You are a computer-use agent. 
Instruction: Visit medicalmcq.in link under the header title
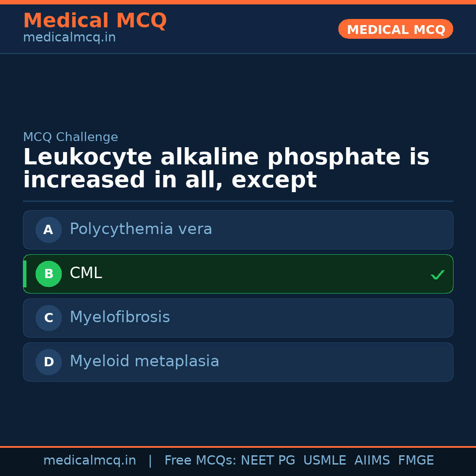69,37
